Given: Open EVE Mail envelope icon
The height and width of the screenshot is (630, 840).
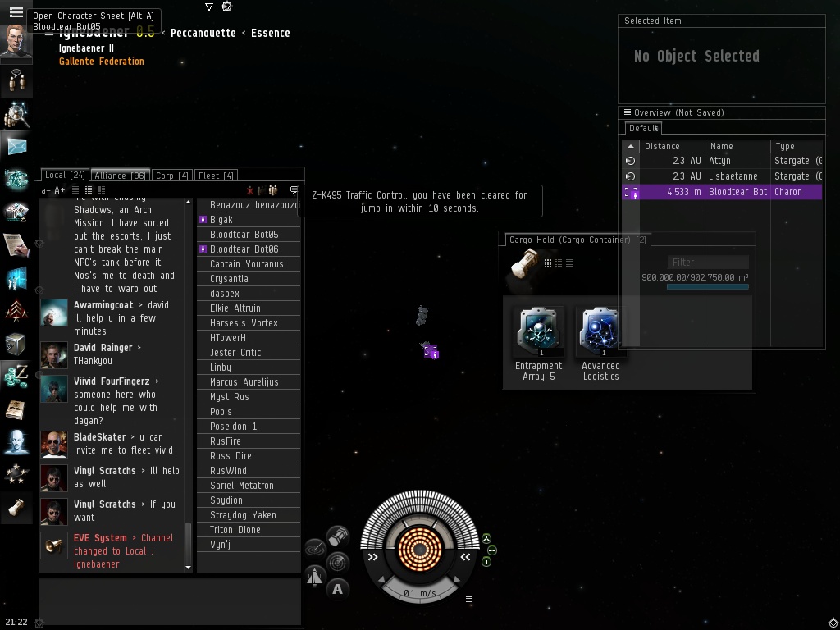Looking at the screenshot, I should (16, 146).
